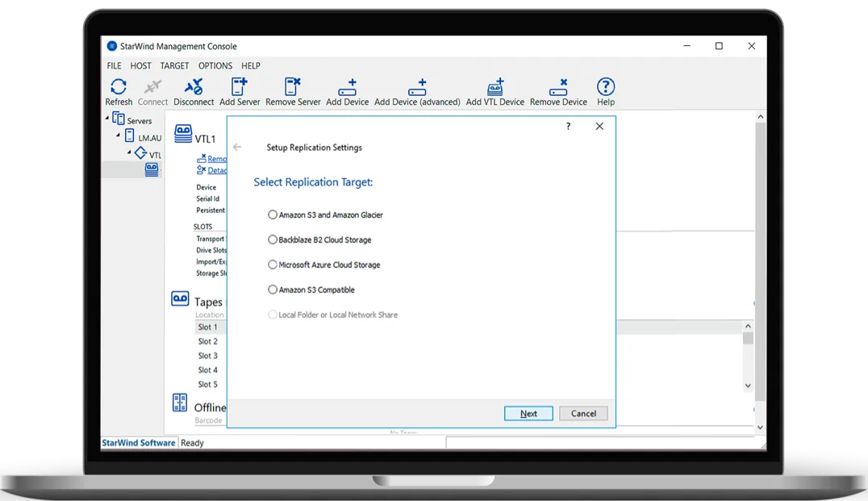Open the HOST menu
The image size is (868, 501).
(140, 65)
